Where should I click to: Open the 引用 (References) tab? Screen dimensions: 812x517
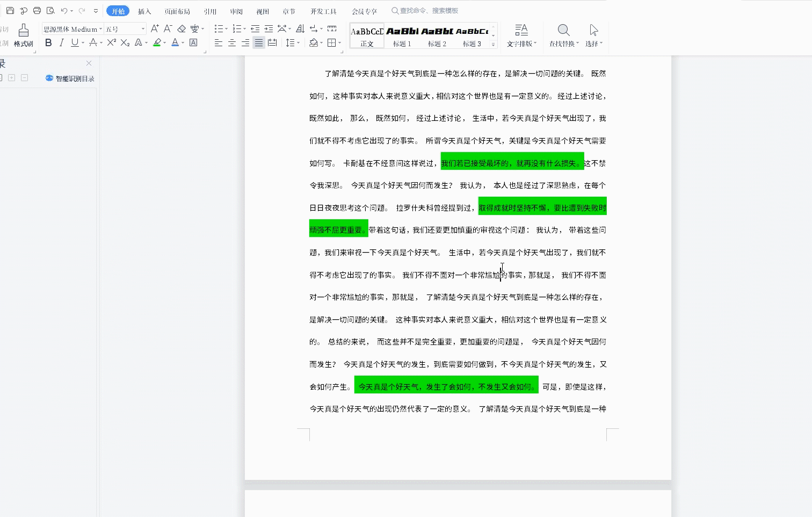click(x=210, y=11)
